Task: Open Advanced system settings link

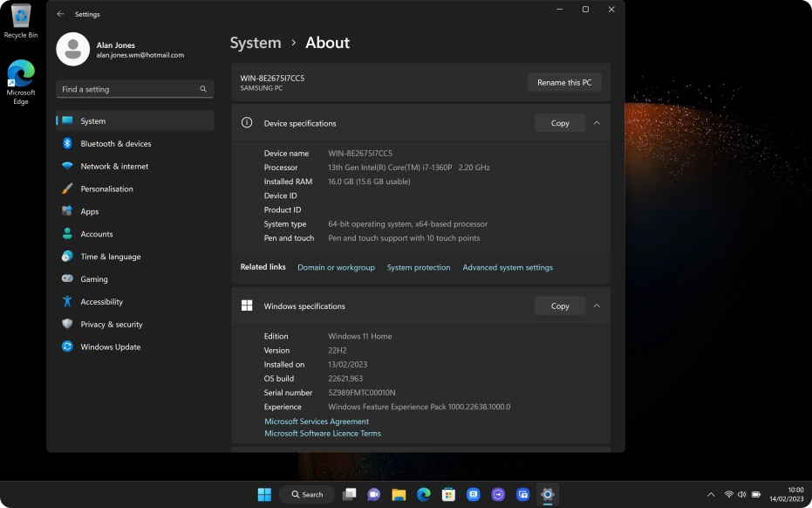Action: point(508,267)
